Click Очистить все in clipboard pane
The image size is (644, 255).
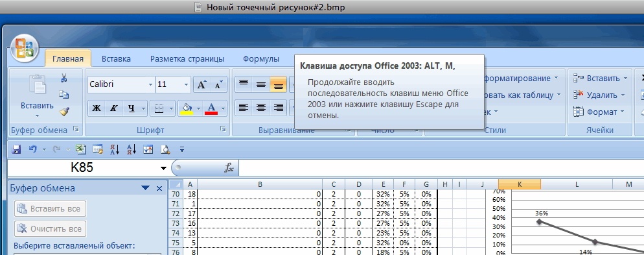(50, 228)
